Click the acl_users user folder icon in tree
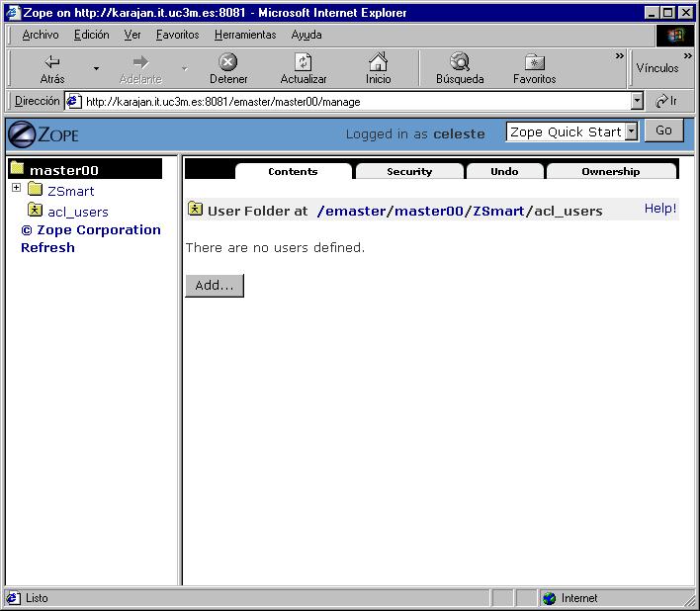The image size is (700, 611). pyautogui.click(x=35, y=210)
